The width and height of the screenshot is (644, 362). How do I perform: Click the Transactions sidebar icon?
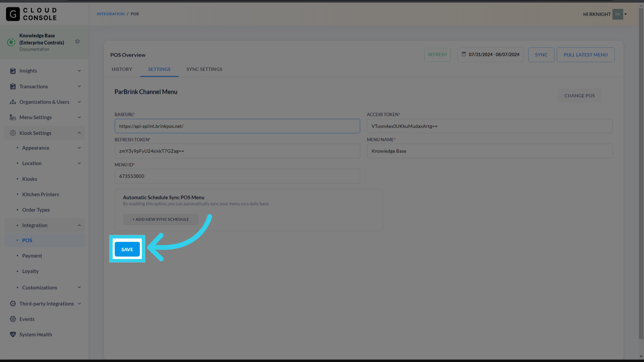coord(13,86)
